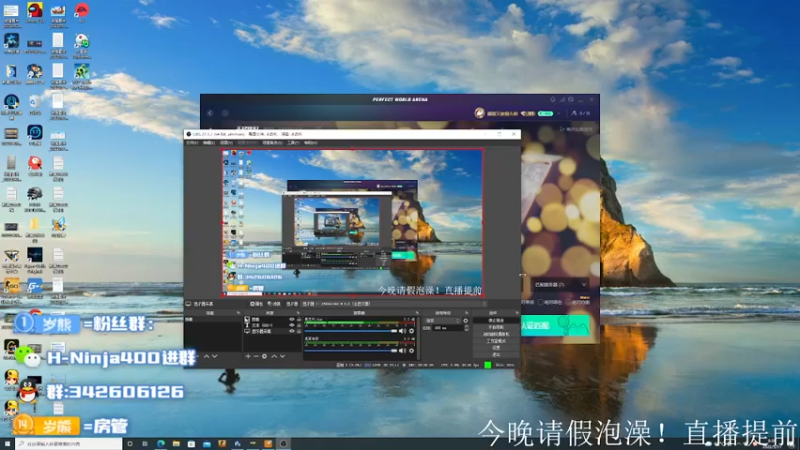Open OBS Help menu

[310, 142]
